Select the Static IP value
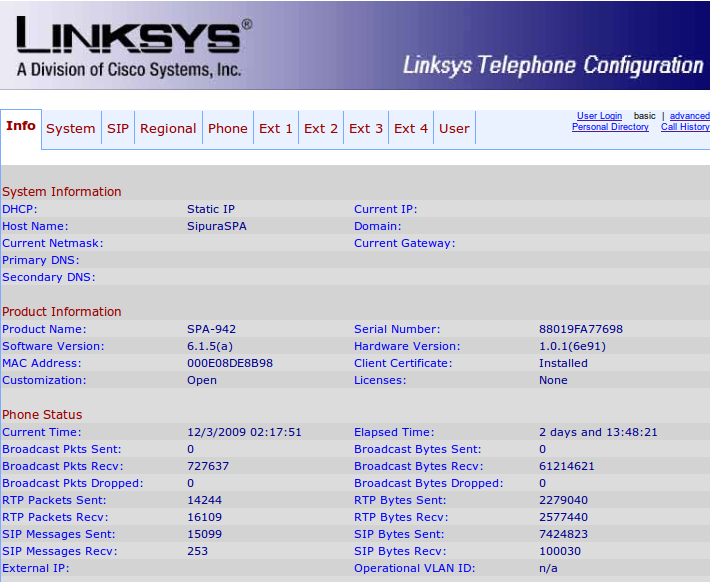The image size is (710, 582). [211, 209]
